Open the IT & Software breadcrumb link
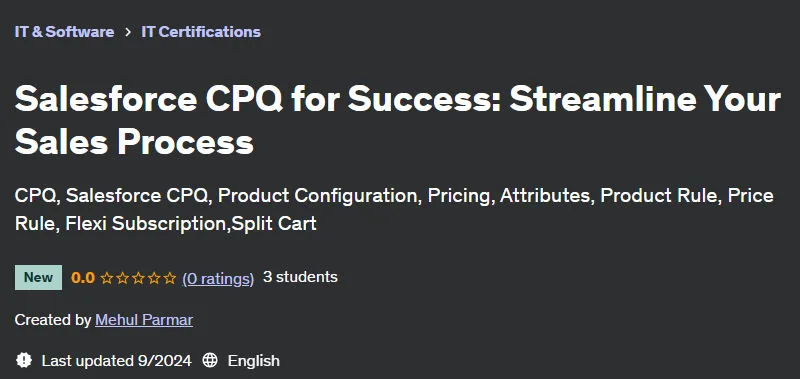 [64, 32]
